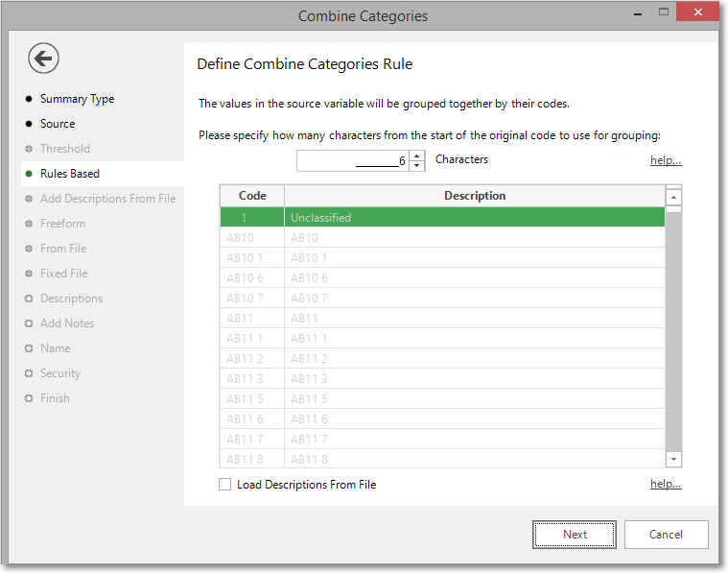This screenshot has width=728, height=573.
Task: Open the help link below the table
Action: tap(666, 484)
